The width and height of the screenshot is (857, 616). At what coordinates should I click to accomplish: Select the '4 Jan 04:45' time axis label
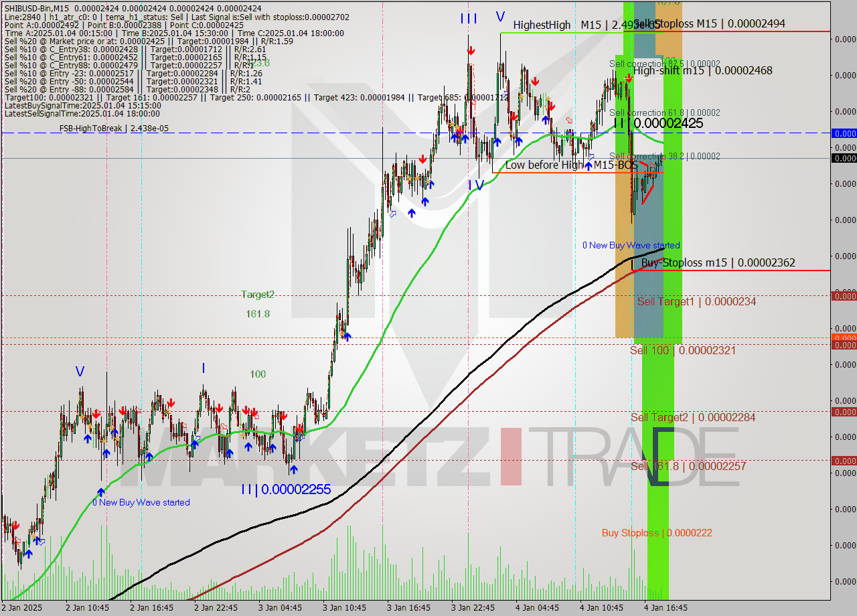point(537,608)
